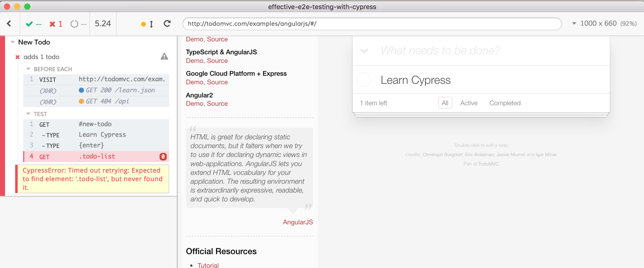Viewport: 644px width, 268px height.
Task: Click the red failed tests X counter
Action: coord(56,24)
